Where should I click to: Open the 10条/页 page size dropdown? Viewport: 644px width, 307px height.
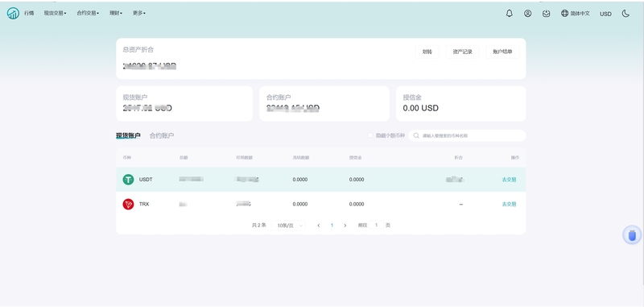[288, 226]
